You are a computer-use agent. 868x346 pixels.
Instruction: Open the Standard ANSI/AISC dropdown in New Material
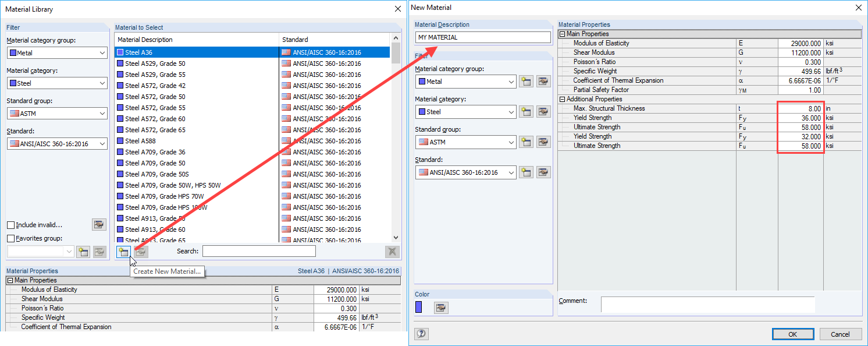(511, 172)
